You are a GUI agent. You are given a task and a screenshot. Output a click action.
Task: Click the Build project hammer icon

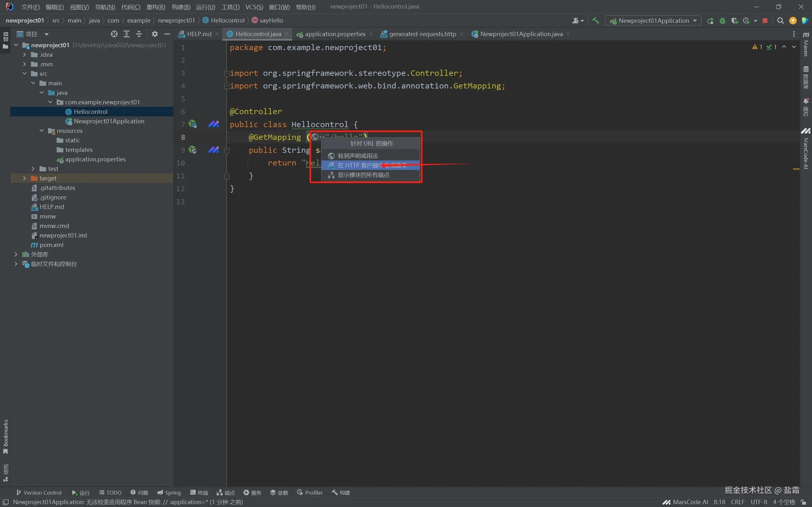[596, 21]
